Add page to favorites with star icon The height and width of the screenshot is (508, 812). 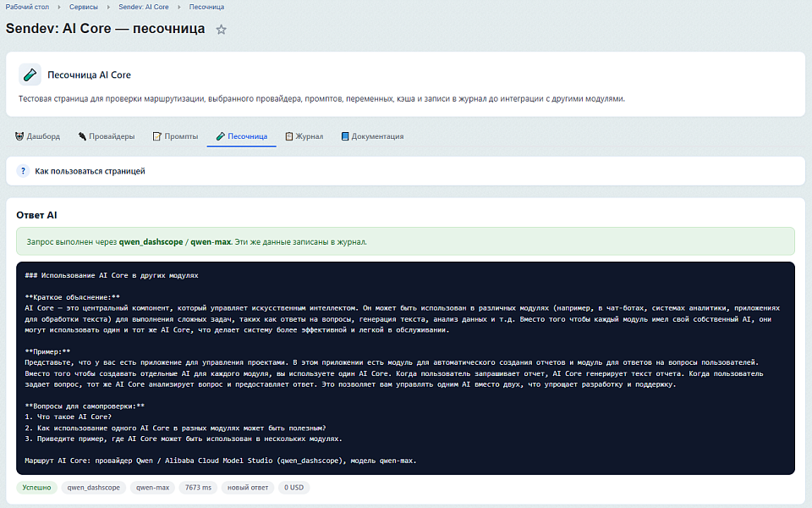[221, 30]
